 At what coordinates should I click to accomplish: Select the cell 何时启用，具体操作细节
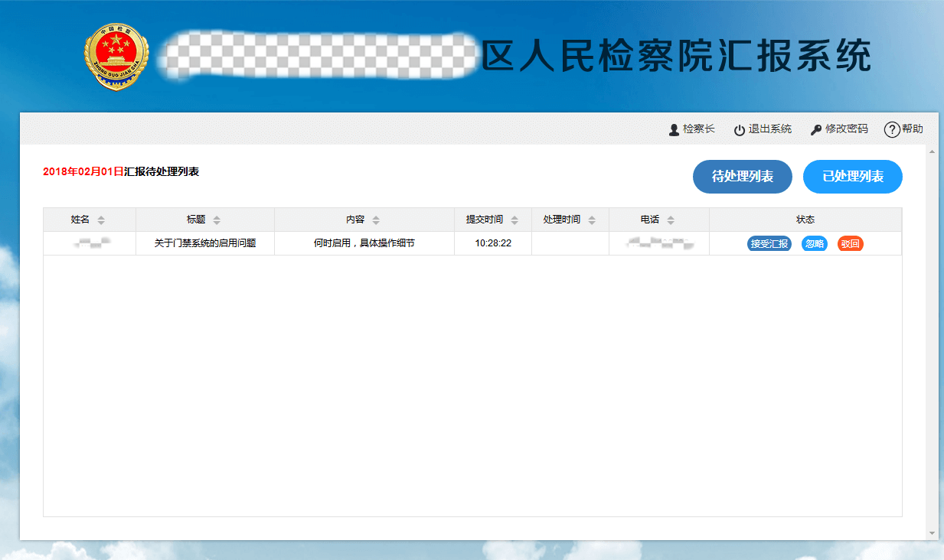364,243
